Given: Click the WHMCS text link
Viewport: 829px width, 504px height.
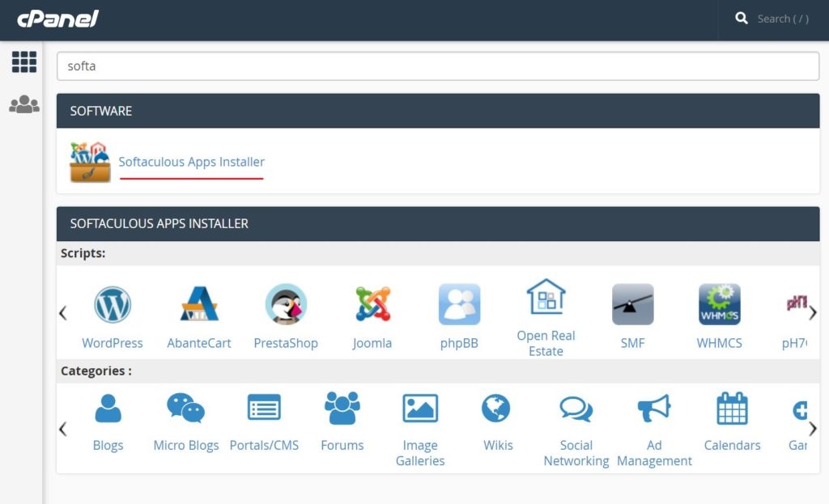Looking at the screenshot, I should coord(720,343).
